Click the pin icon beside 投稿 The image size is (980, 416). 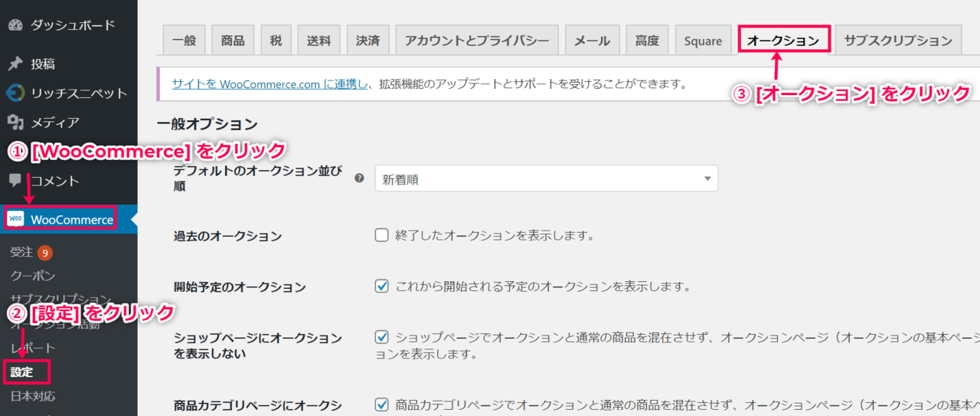coord(15,64)
